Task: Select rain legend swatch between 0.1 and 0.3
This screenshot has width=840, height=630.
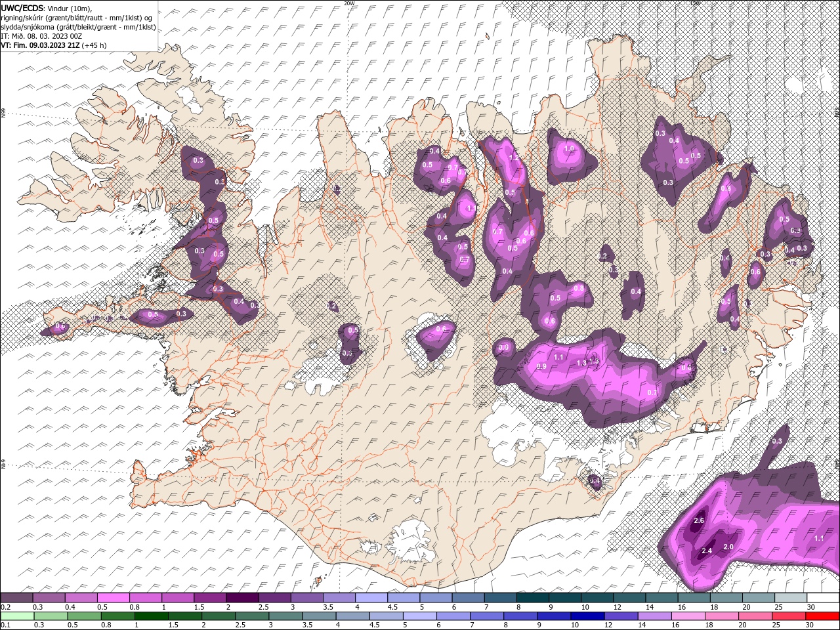Action: [16, 616]
